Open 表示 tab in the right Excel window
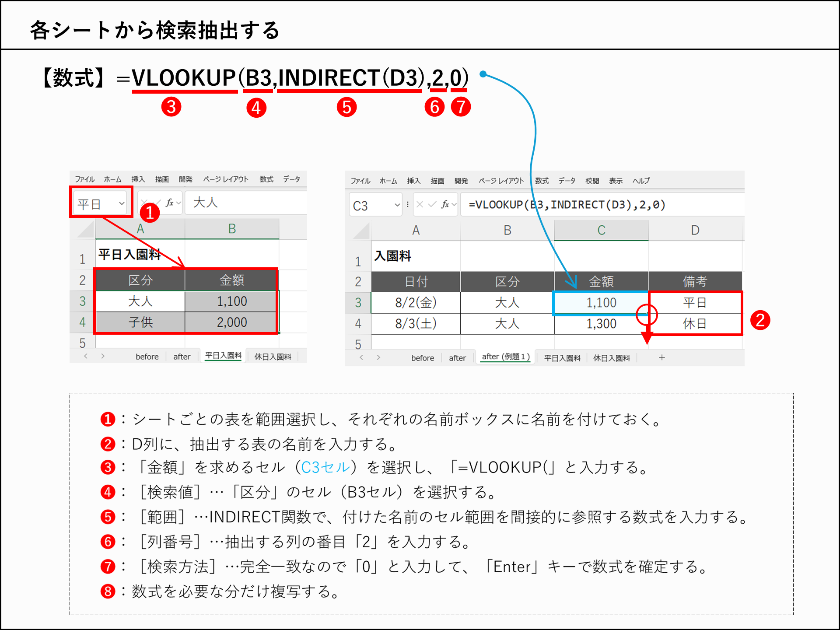 point(616,181)
